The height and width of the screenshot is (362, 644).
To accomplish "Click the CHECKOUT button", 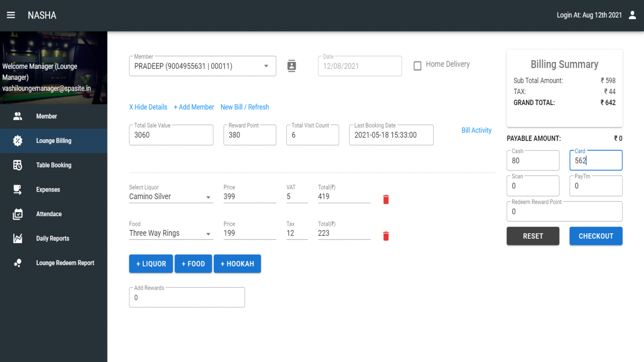I will (x=596, y=236).
